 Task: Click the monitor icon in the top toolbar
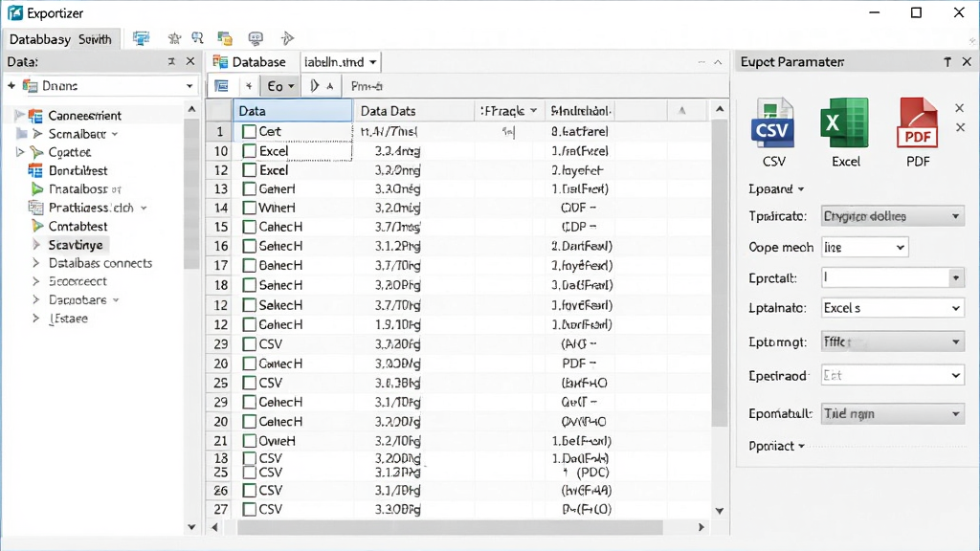(142, 38)
